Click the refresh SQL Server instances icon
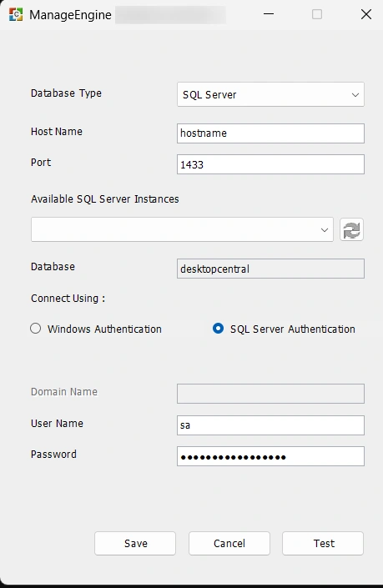The height and width of the screenshot is (588, 383). click(351, 229)
